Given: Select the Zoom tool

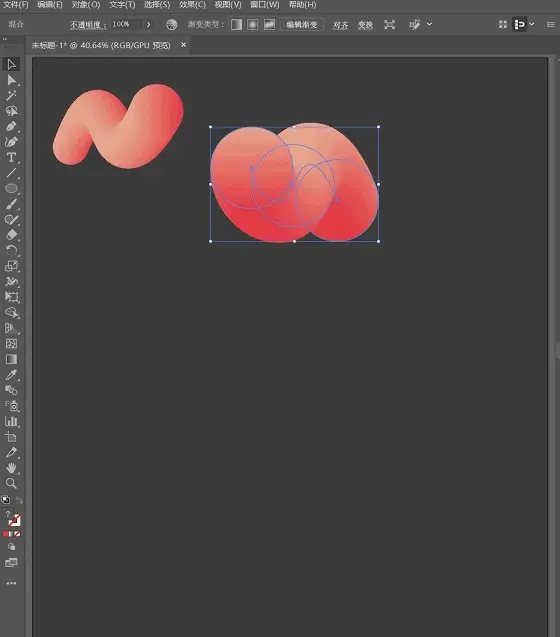Looking at the screenshot, I should click(11, 483).
